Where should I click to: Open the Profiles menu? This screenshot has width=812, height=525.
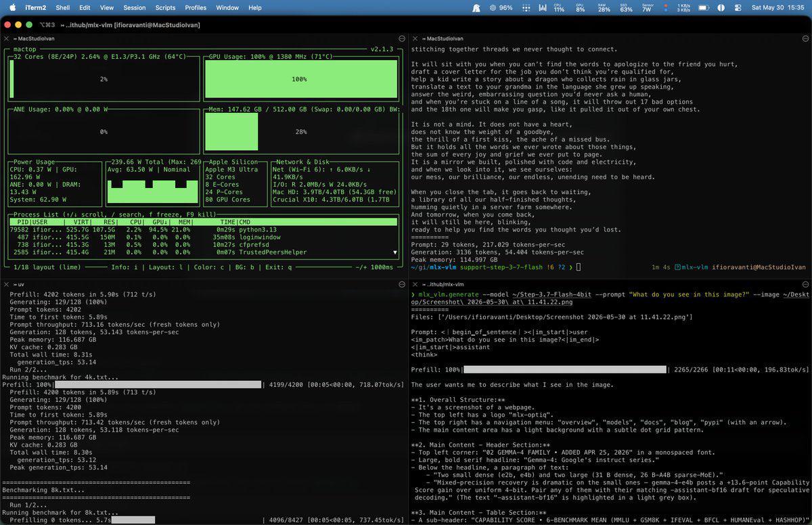pyautogui.click(x=196, y=8)
